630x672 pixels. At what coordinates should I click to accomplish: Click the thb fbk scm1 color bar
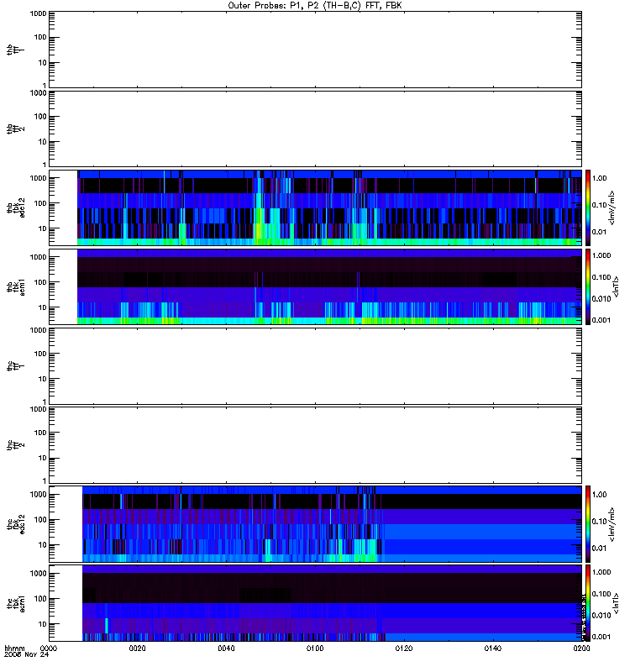(x=588, y=286)
